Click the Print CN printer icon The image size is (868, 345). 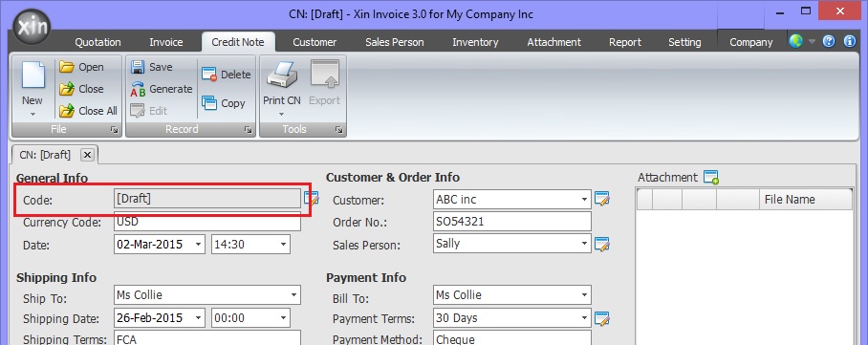click(x=282, y=75)
